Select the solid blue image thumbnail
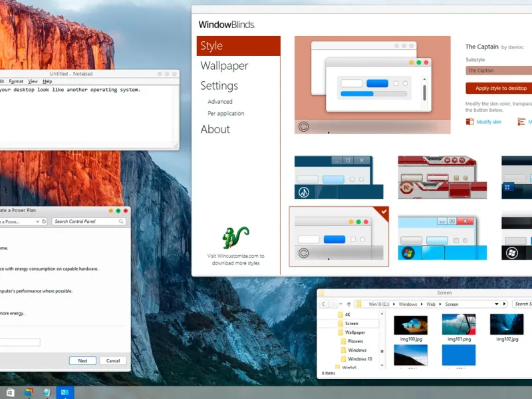This screenshot has width=532, height=399. pos(459,355)
